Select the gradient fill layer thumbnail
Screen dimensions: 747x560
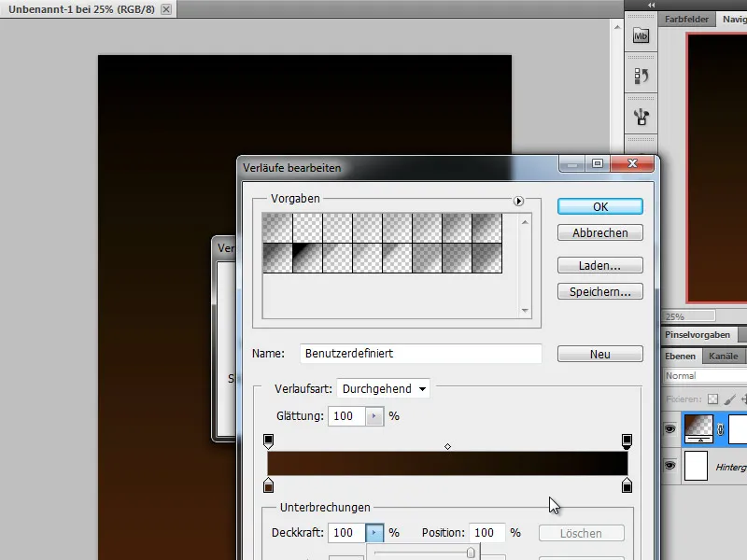coord(698,428)
